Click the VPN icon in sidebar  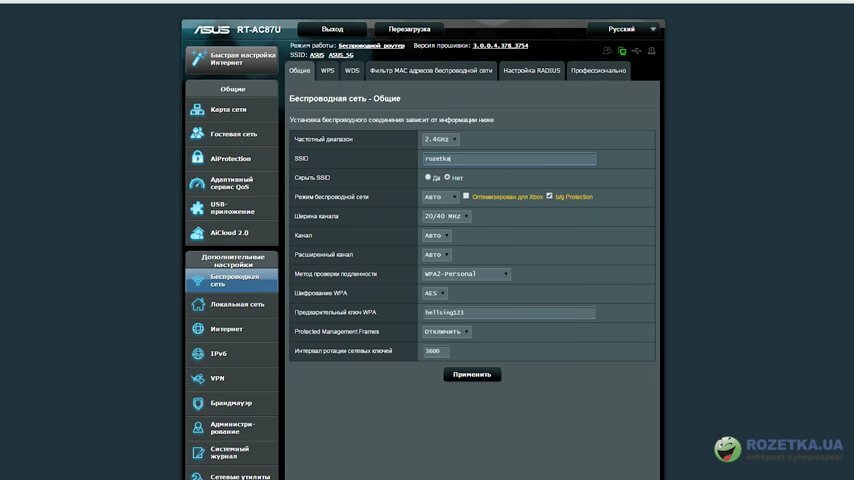pyautogui.click(x=198, y=378)
